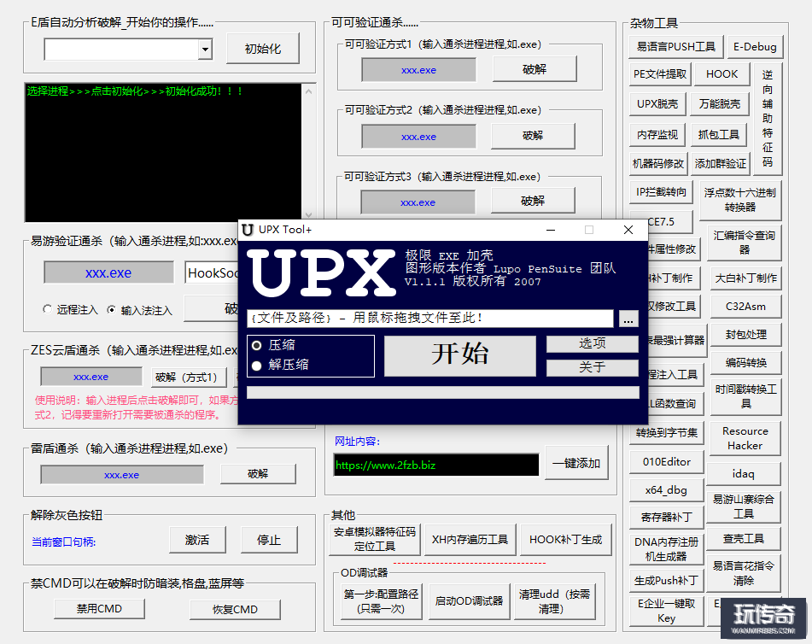Image resolution: width=812 pixels, height=644 pixels.
Task: Click the UPX Tool+ title bar icon
Action: pyautogui.click(x=248, y=230)
